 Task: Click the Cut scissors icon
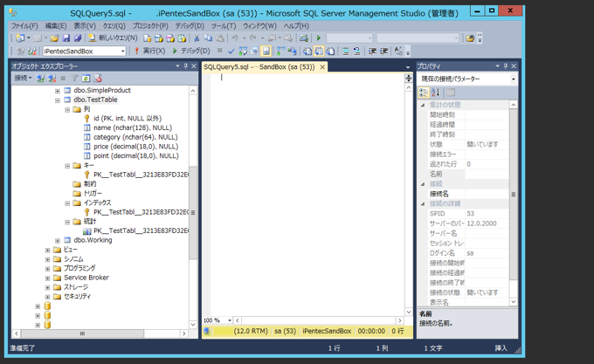click(197, 38)
